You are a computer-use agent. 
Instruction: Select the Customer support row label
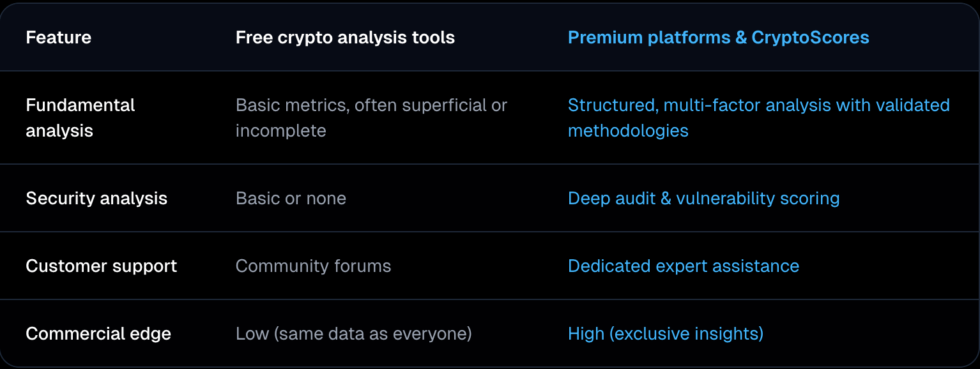101,266
